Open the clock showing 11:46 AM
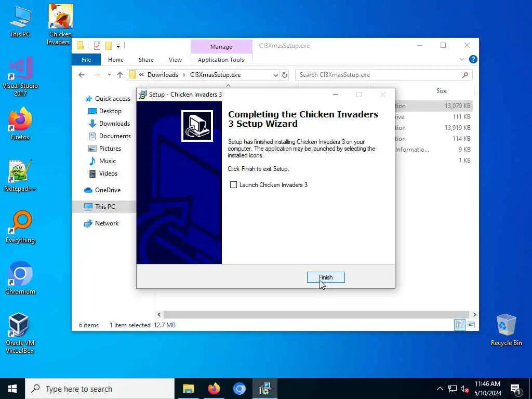 click(487, 389)
